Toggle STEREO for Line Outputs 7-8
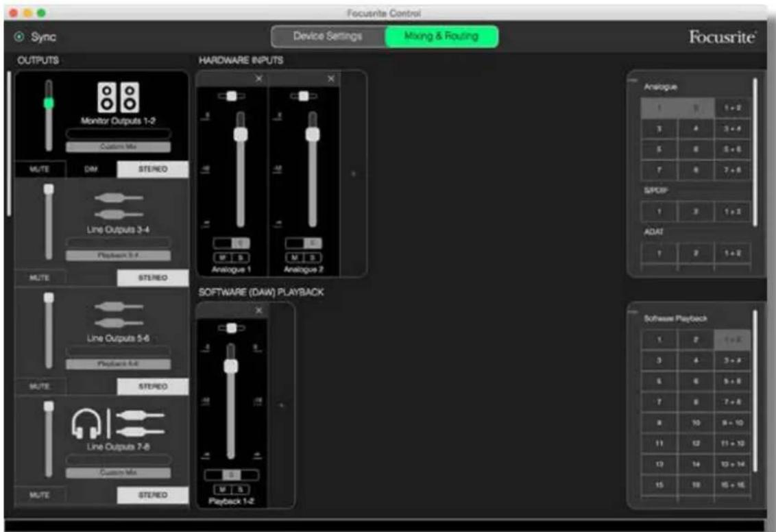This screenshot has height=532, width=776. coord(152,495)
